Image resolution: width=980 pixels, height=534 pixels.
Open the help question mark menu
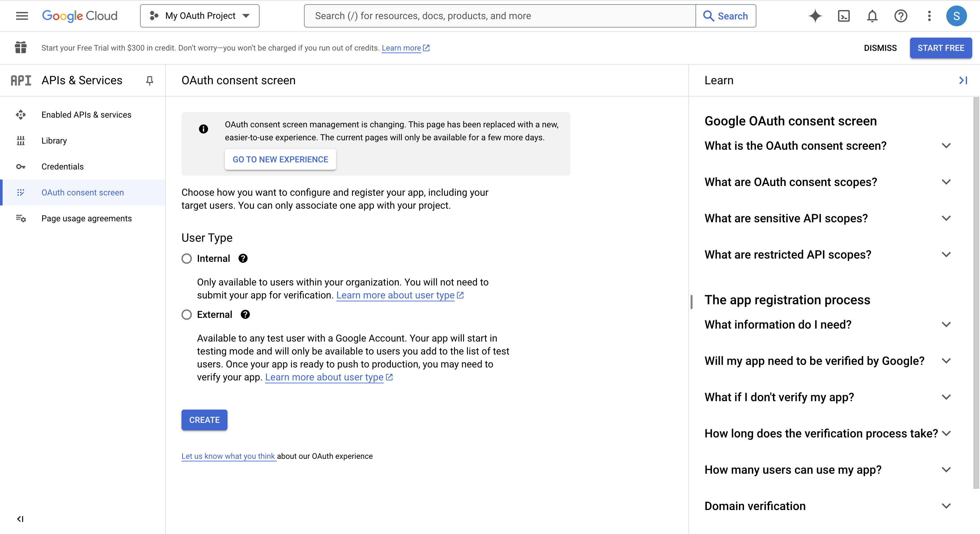pos(901,16)
